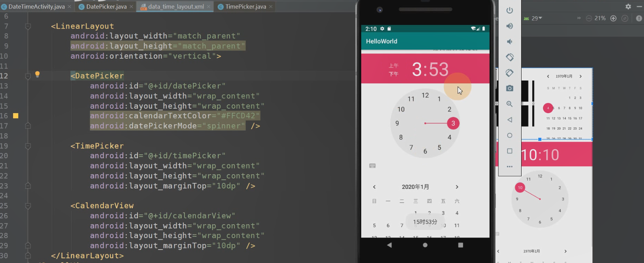Click the fold end marker at line 17
This screenshot has height=263, width=644.
click(28, 126)
